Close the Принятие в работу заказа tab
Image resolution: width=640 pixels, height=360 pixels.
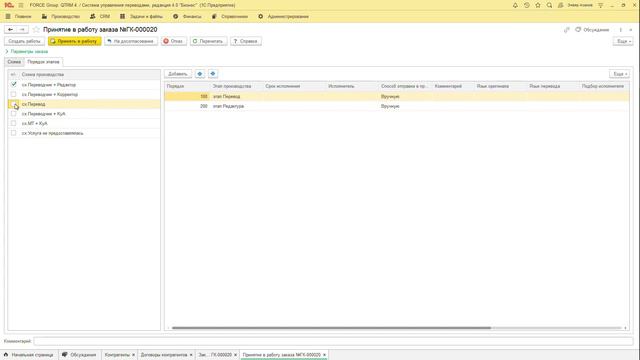324,355
